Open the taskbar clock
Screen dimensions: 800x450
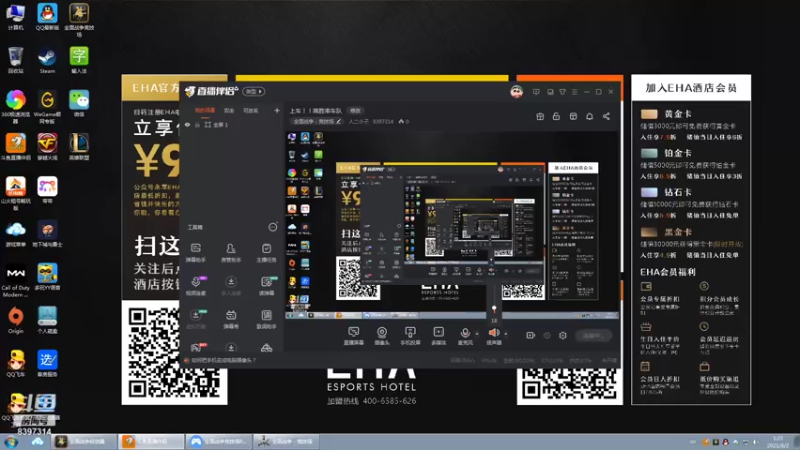[778, 442]
